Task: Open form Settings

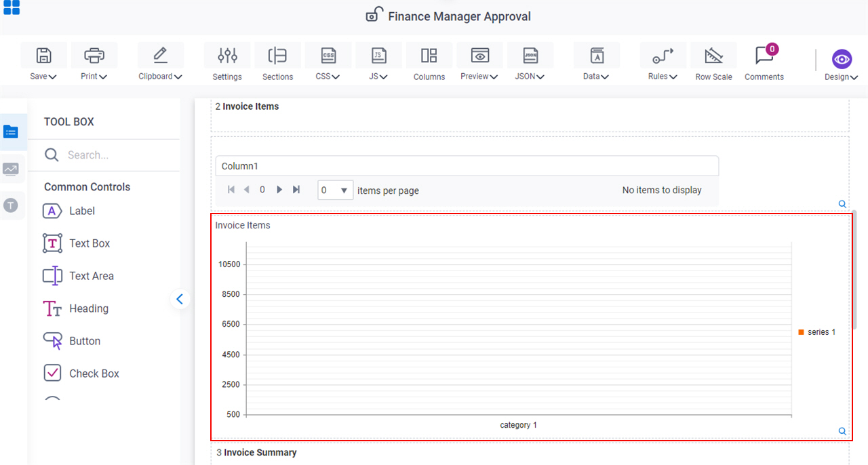Action: coord(227,55)
